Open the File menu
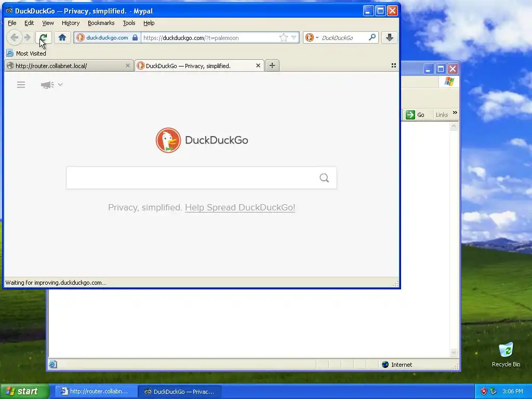Screen dimensions: 532x399 pyautogui.click(x=12, y=23)
